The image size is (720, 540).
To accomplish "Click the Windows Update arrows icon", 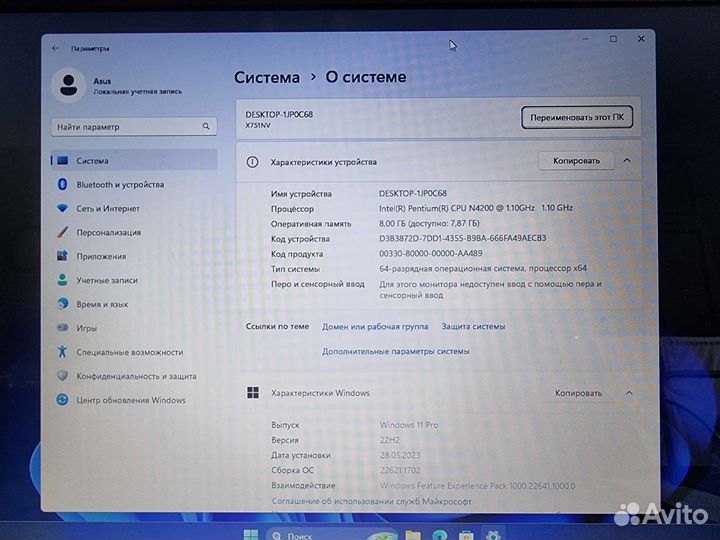I will point(62,399).
